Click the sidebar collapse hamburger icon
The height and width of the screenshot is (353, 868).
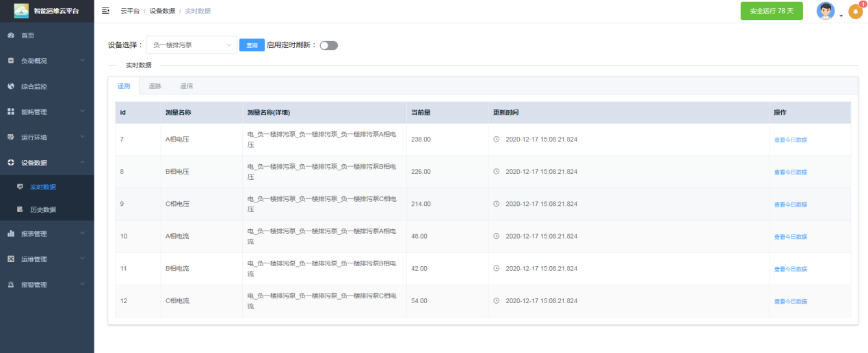pos(105,11)
